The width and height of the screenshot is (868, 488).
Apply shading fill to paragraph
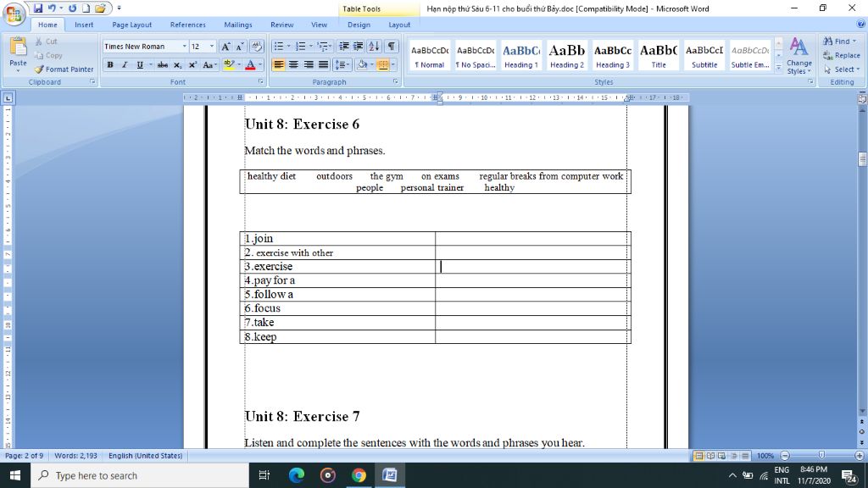click(x=362, y=64)
